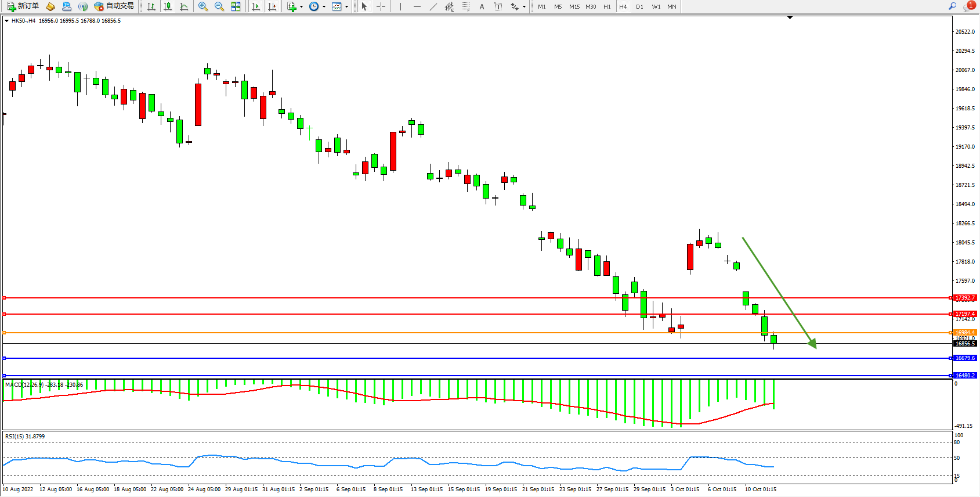The height and width of the screenshot is (497, 980).
Task: Toggle AutoTrading (自动交易) button
Action: pos(114,6)
